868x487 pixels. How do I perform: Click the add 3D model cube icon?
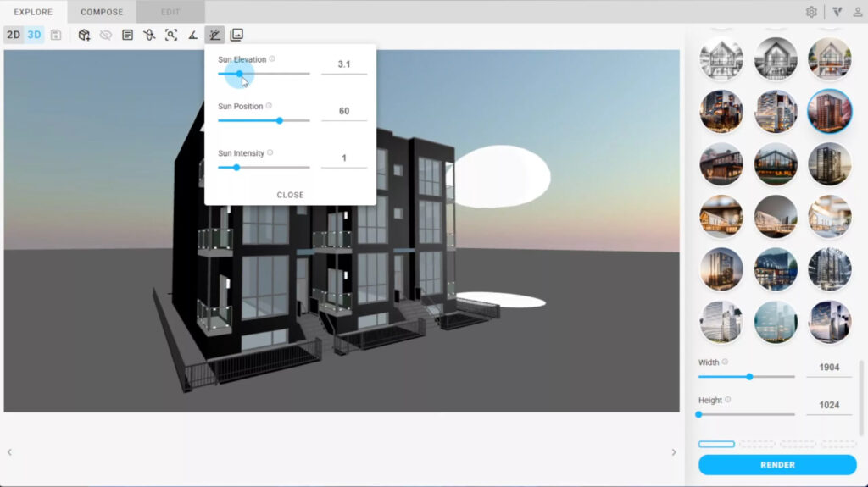(84, 35)
